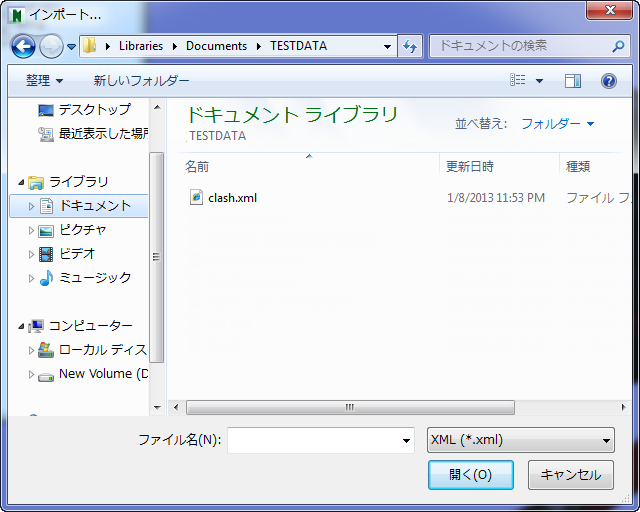Click the film icon for ビデオ
The height and width of the screenshot is (512, 640).
coord(46,254)
